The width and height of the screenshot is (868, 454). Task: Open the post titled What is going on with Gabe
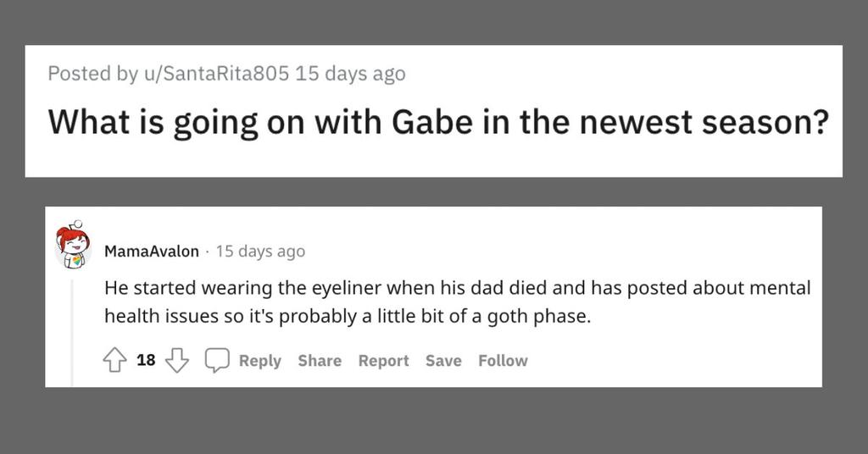click(x=437, y=122)
